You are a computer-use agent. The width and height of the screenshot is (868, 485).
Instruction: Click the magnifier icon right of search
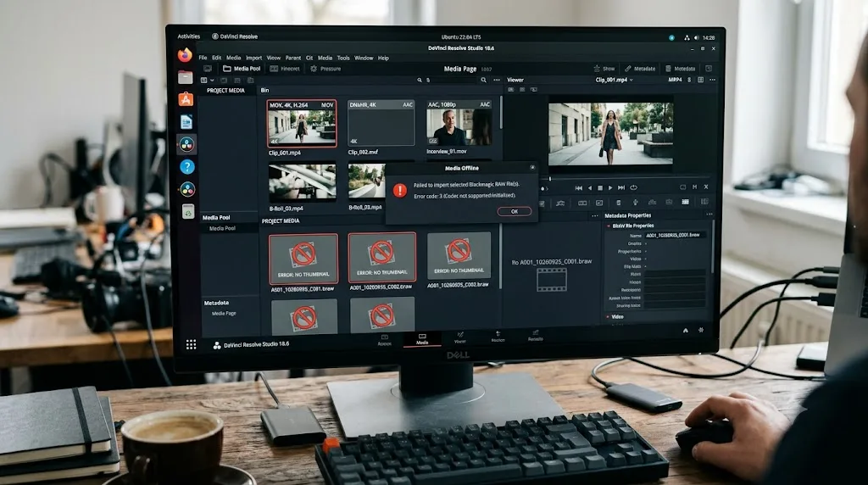(x=484, y=81)
